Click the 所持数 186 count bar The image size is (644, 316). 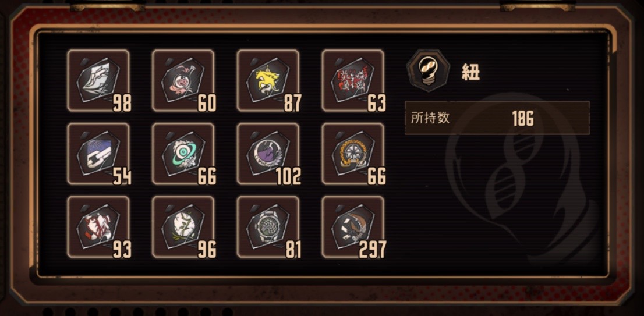[497, 118]
